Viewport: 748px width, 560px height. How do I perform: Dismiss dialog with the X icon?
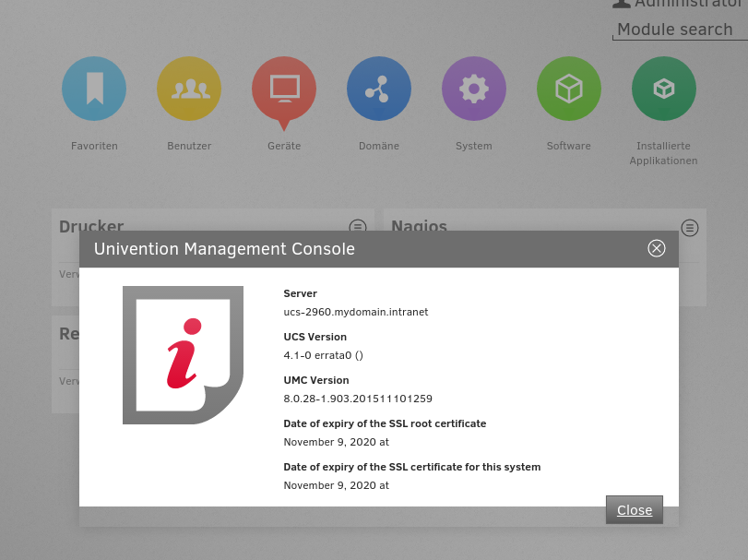tap(657, 248)
